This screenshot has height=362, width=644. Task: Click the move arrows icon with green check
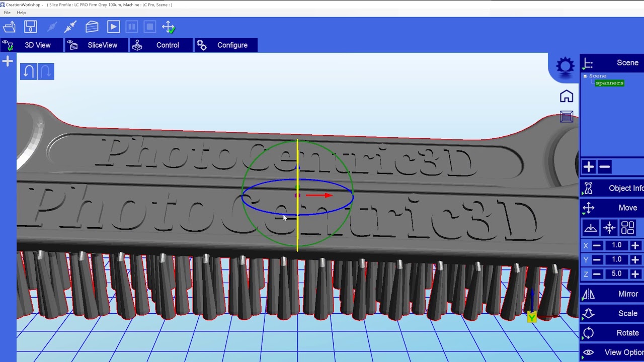(169, 27)
